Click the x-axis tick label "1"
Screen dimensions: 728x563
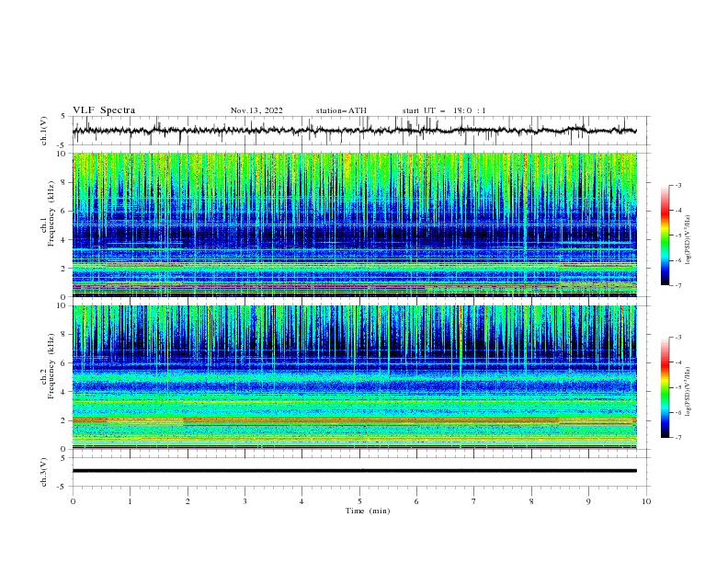tap(130, 501)
